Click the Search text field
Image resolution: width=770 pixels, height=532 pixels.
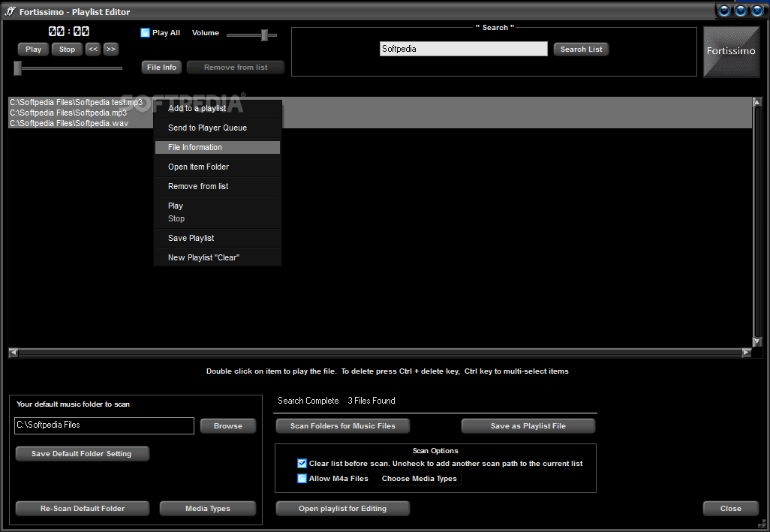pos(463,49)
